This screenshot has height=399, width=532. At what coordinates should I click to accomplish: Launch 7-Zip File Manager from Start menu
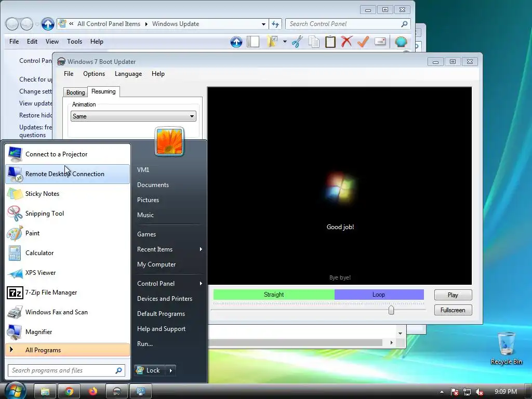(x=68, y=292)
